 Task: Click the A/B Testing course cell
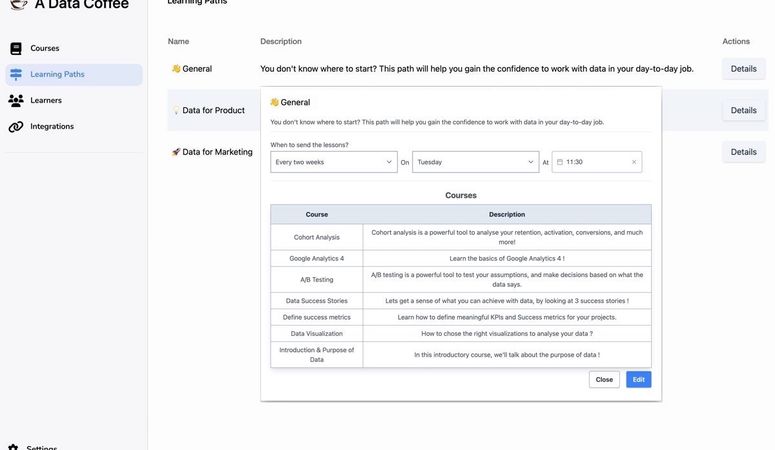point(317,279)
